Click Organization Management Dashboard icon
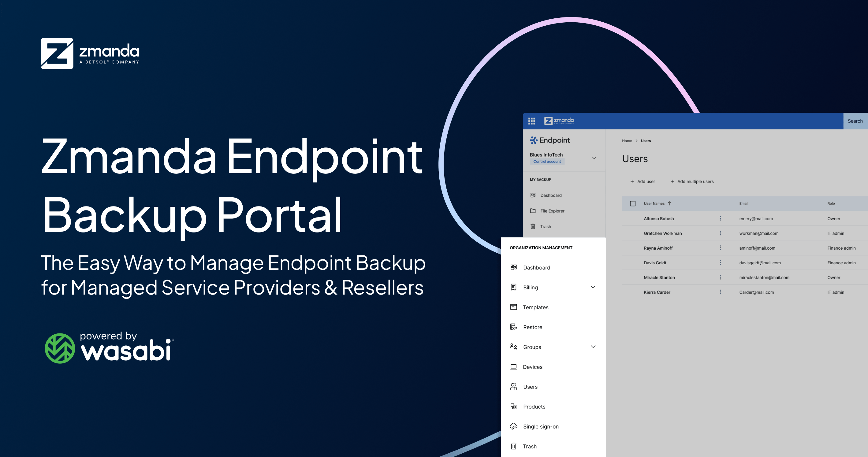868x457 pixels. (513, 267)
